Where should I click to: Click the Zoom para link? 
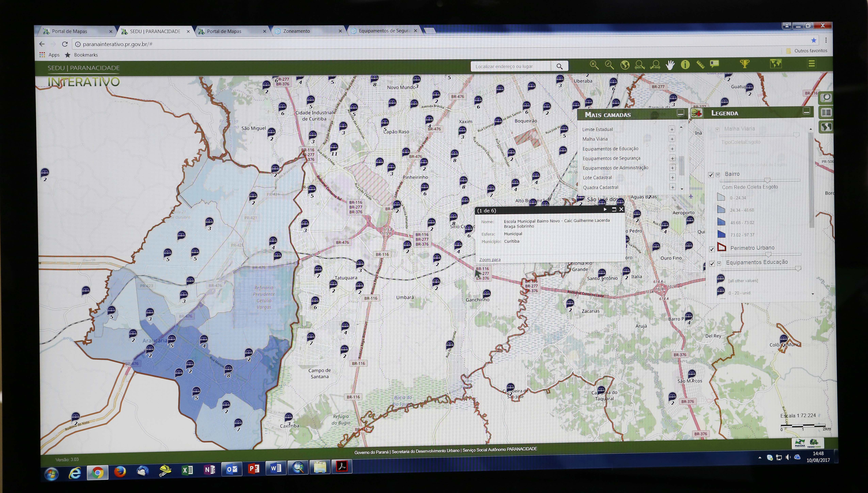click(489, 260)
